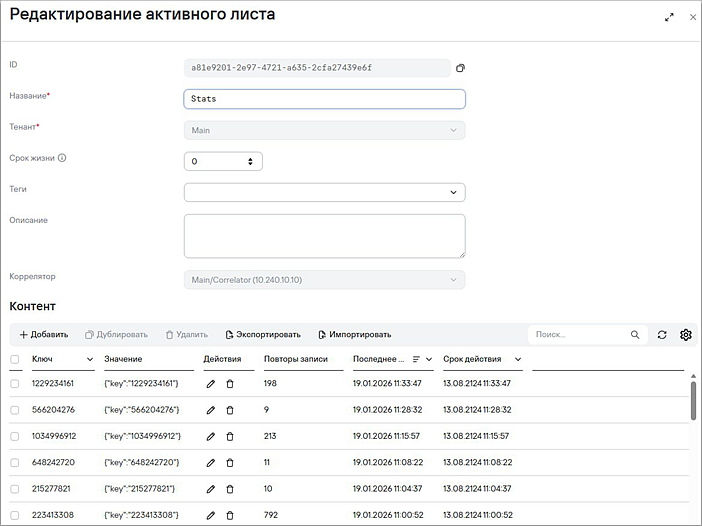The height and width of the screenshot is (526, 702).
Task: Delete the row with key 566204276
Action: click(230, 410)
